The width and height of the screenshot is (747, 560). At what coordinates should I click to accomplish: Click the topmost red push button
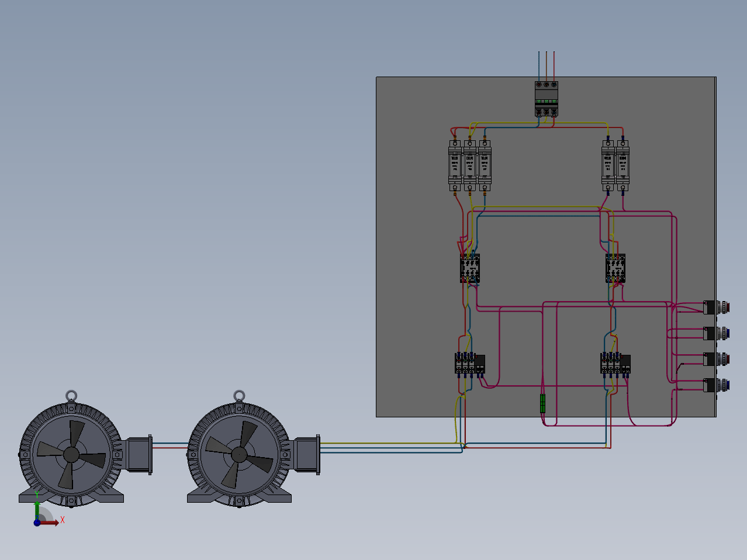pos(717,307)
